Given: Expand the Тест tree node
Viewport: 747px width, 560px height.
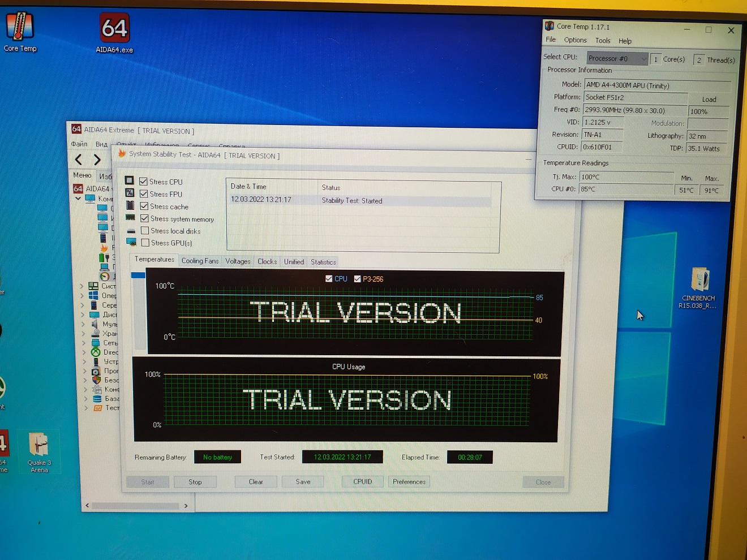Looking at the screenshot, I should [87, 407].
